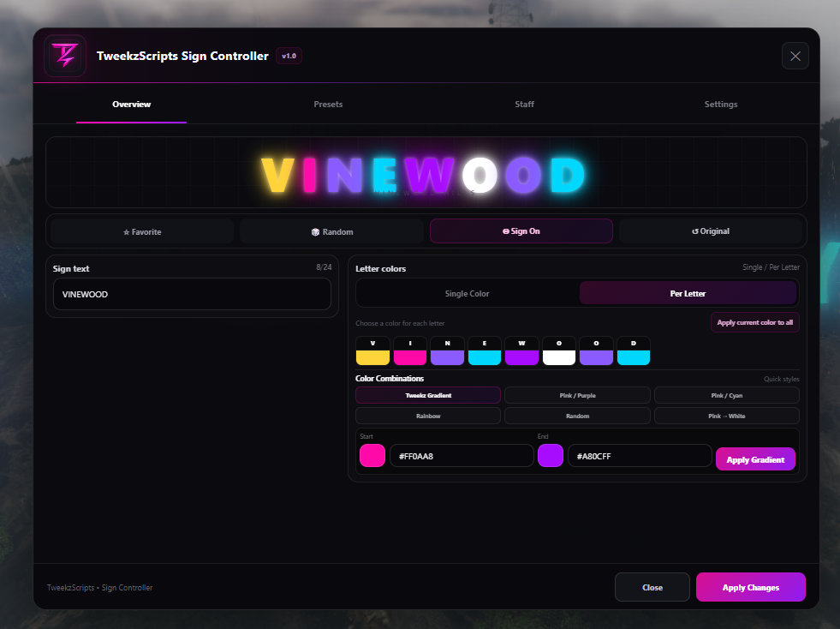Viewport: 840px width, 629px height.
Task: Pick the cyan swatch for letter D
Action: (634, 357)
